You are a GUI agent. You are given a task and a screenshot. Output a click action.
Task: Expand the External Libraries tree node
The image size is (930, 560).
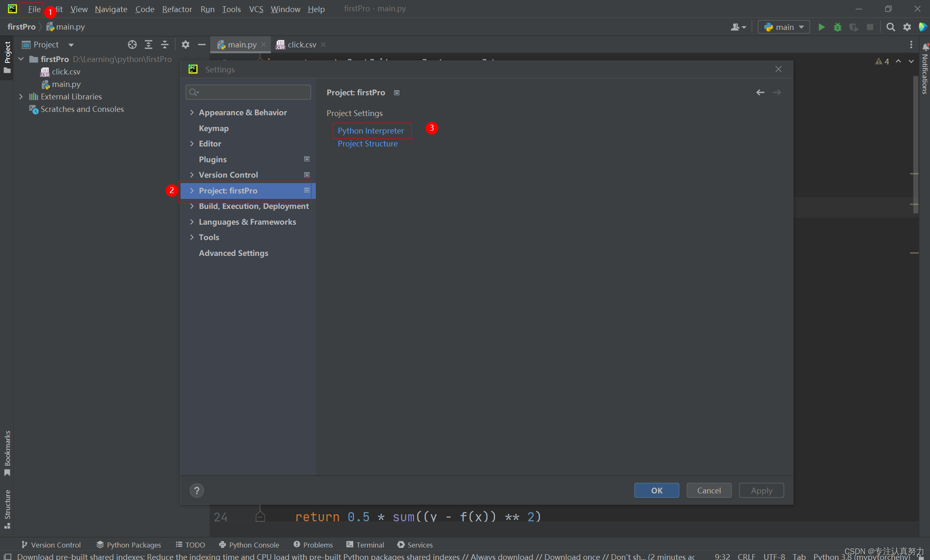pos(21,97)
